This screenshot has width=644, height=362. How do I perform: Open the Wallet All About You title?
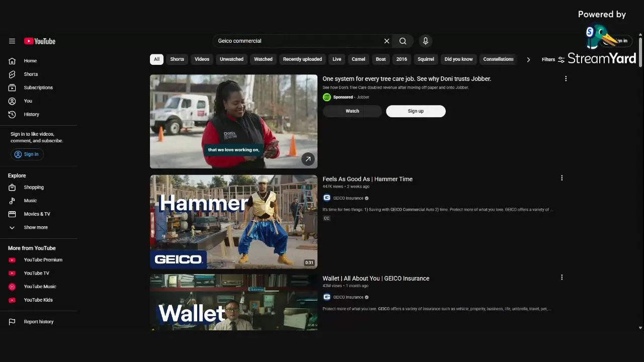click(376, 279)
